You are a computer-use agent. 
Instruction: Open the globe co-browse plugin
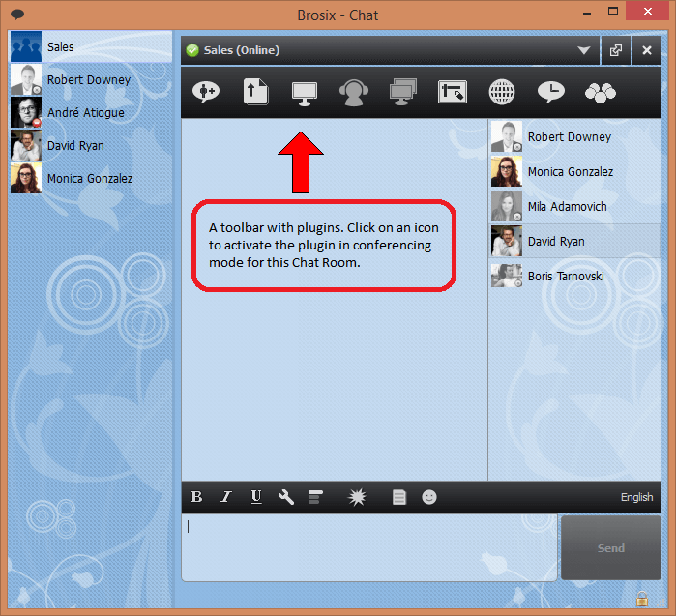[502, 92]
